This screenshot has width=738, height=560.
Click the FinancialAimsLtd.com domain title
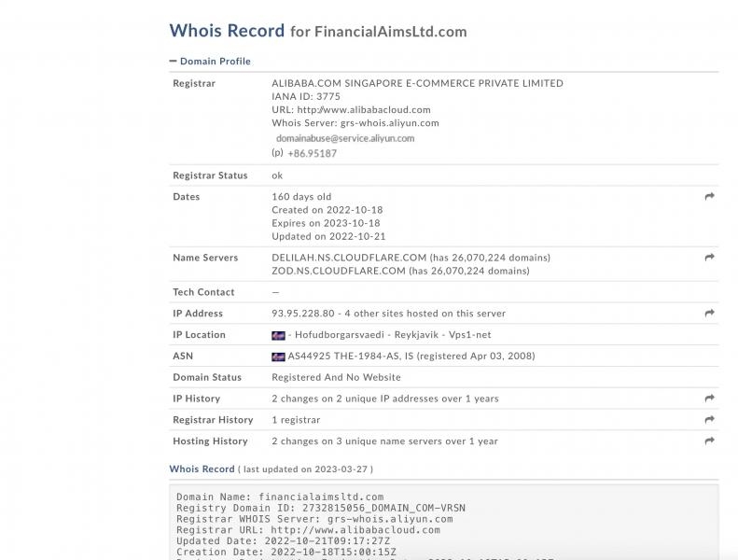(391, 32)
